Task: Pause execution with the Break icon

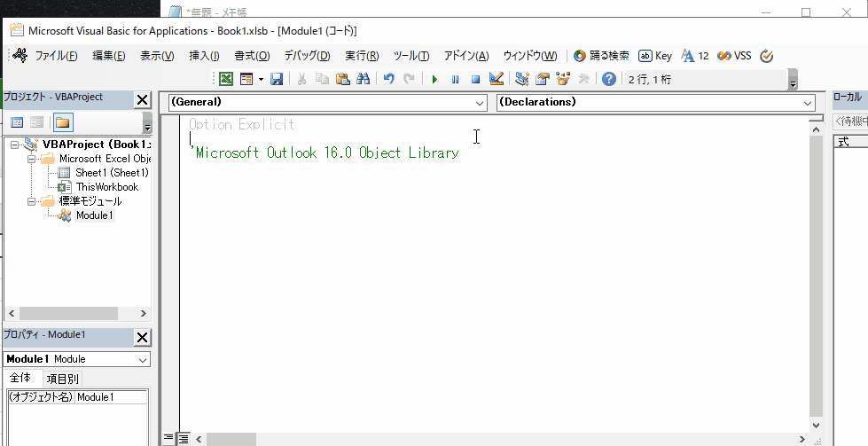Action: point(455,79)
